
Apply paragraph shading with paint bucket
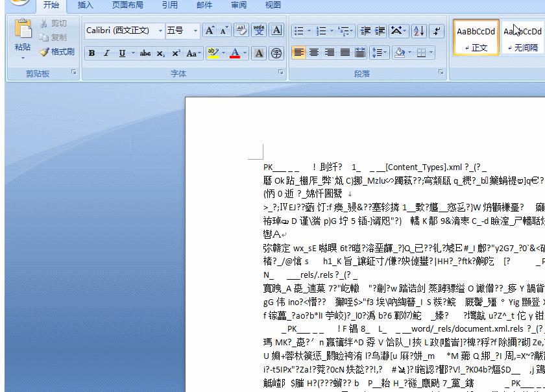400,53
